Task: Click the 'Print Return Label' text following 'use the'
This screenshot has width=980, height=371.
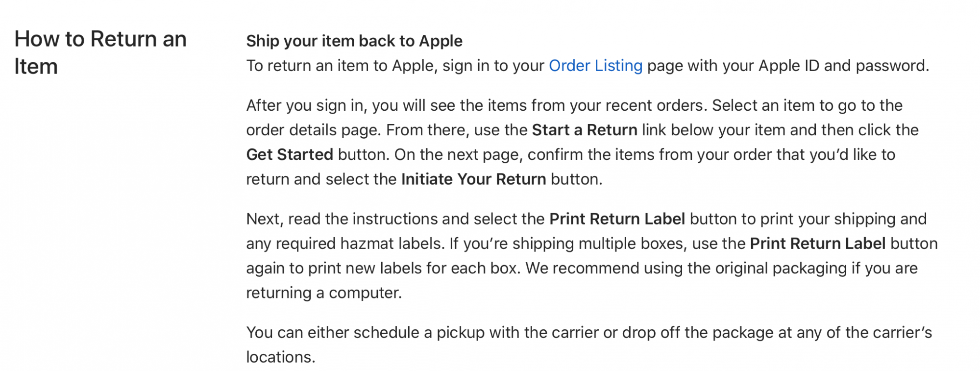Action: (x=817, y=244)
